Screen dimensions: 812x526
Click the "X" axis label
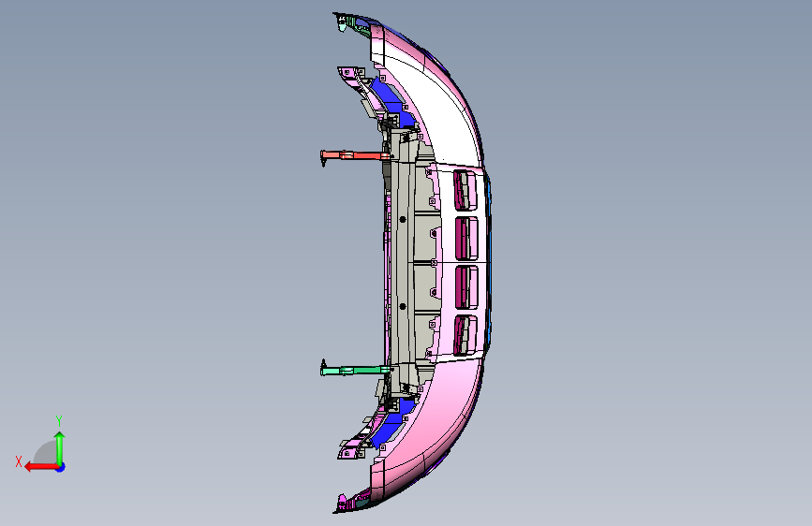19,461
